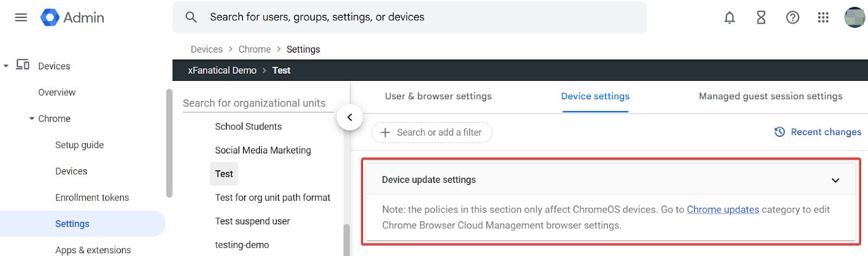Click the search magnifier icon
This screenshot has height=256, width=868.
[191, 17]
